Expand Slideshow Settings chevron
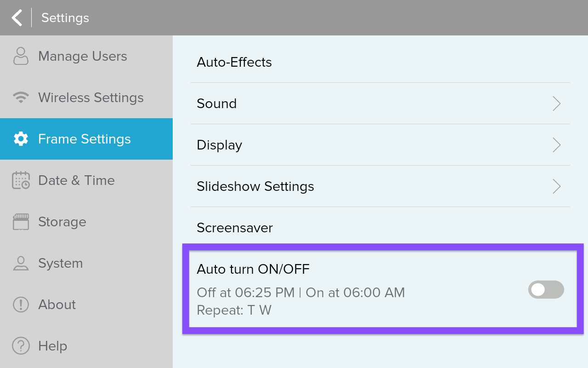The height and width of the screenshot is (368, 588). [x=556, y=186]
